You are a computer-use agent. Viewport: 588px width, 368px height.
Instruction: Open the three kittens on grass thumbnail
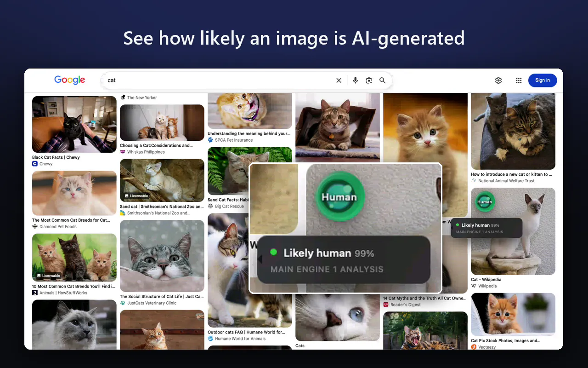(x=74, y=258)
